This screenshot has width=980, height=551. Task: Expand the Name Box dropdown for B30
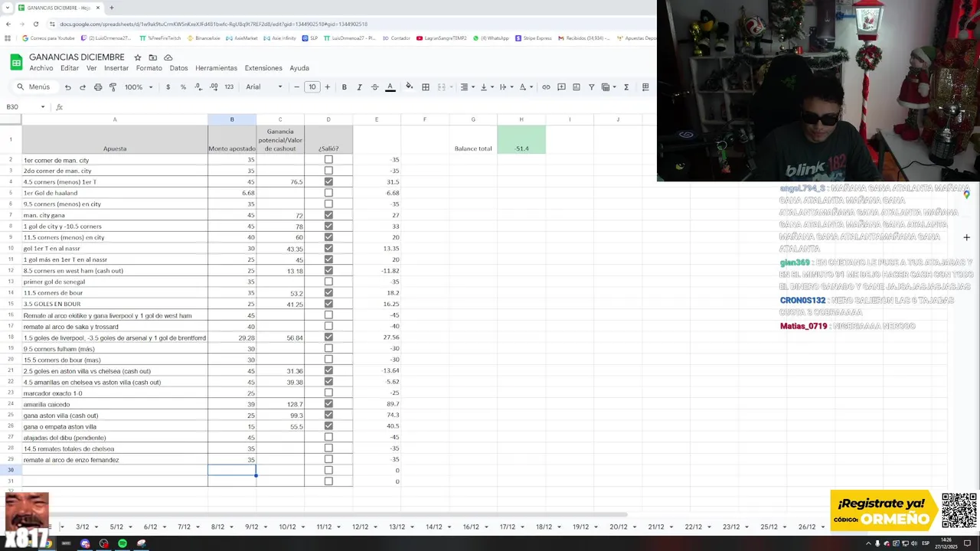point(43,107)
